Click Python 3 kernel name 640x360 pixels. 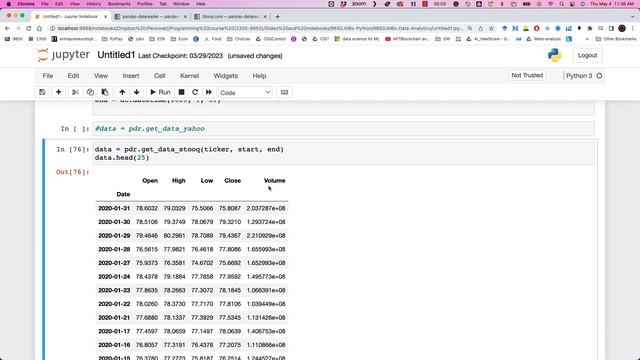(579, 76)
